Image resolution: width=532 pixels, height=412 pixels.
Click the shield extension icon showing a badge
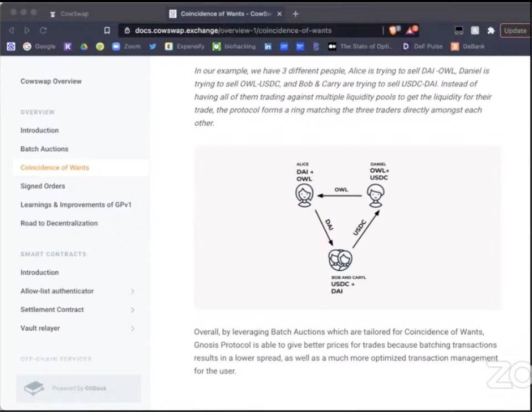(392, 31)
